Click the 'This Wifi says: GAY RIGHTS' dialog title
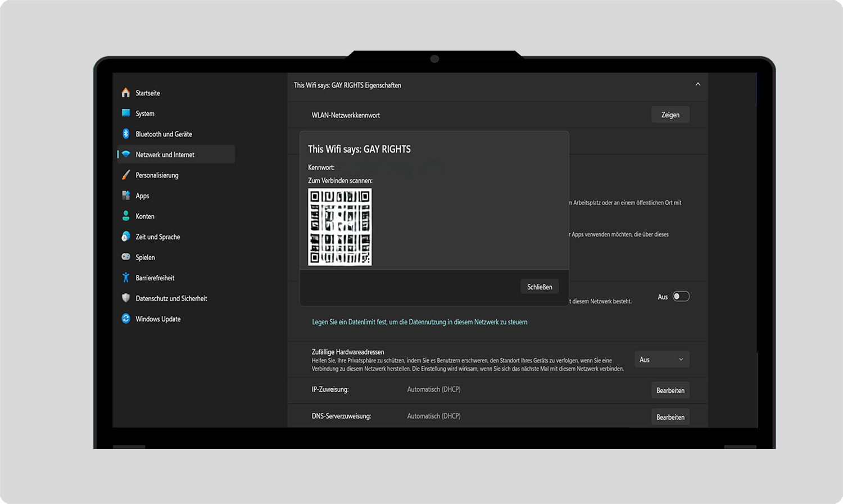 click(359, 149)
